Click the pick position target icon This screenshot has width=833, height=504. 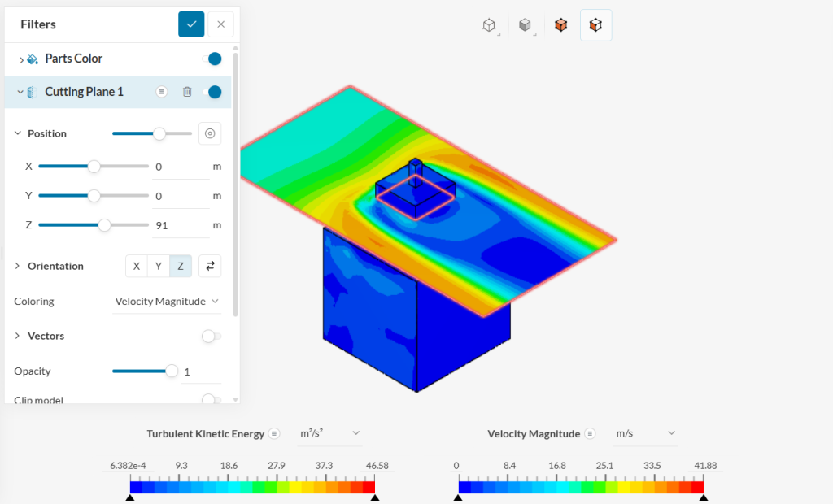click(210, 133)
